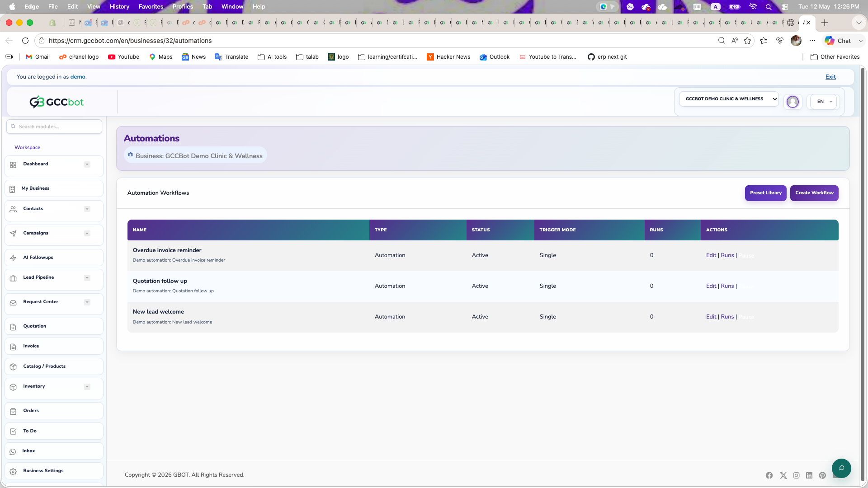Screen dimensions: 868x488
Task: View Runs for Overdue invoice reminder
Action: (x=727, y=255)
